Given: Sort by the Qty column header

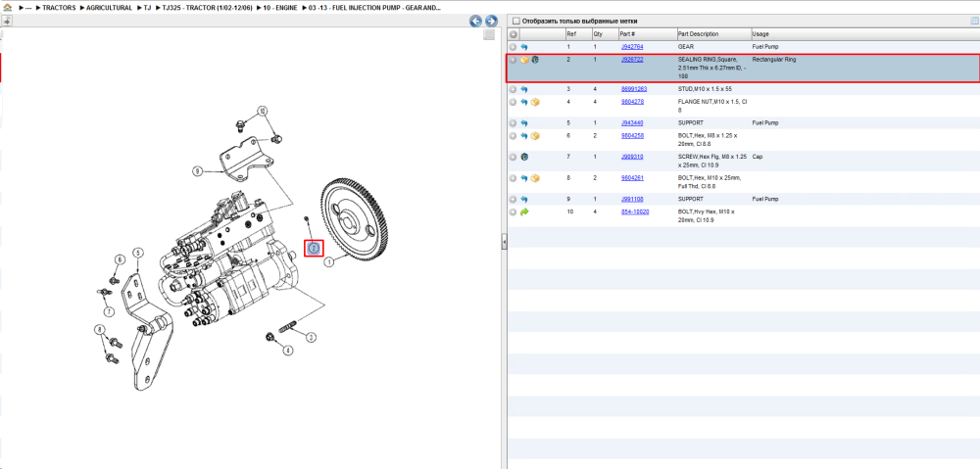Looking at the screenshot, I should click(x=598, y=34).
